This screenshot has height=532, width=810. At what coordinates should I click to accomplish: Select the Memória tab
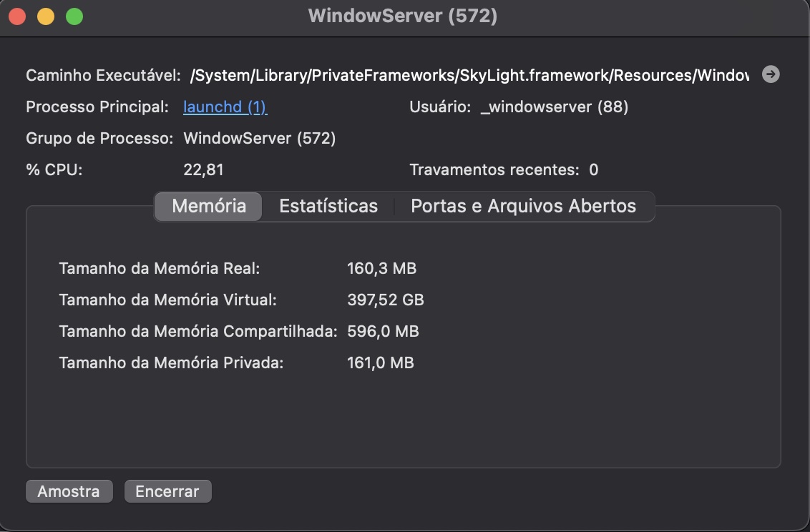tap(208, 206)
